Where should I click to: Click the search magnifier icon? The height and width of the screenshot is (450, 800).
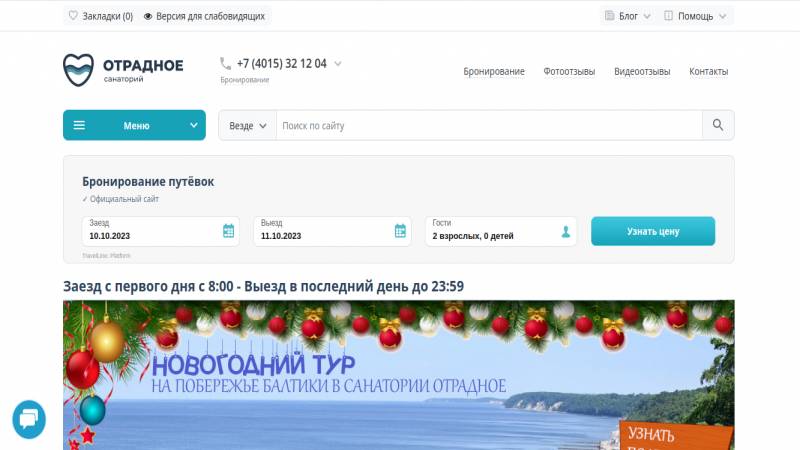click(x=718, y=125)
